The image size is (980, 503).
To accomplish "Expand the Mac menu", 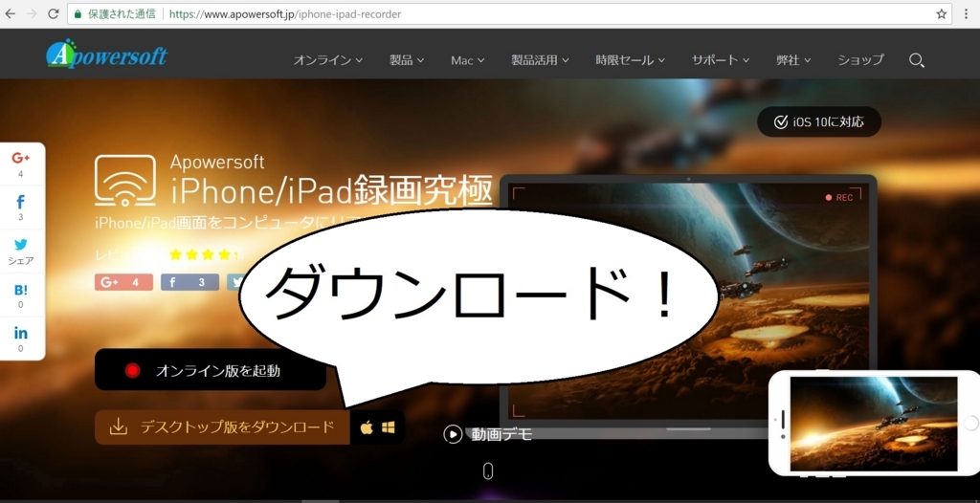I will pyautogui.click(x=467, y=60).
